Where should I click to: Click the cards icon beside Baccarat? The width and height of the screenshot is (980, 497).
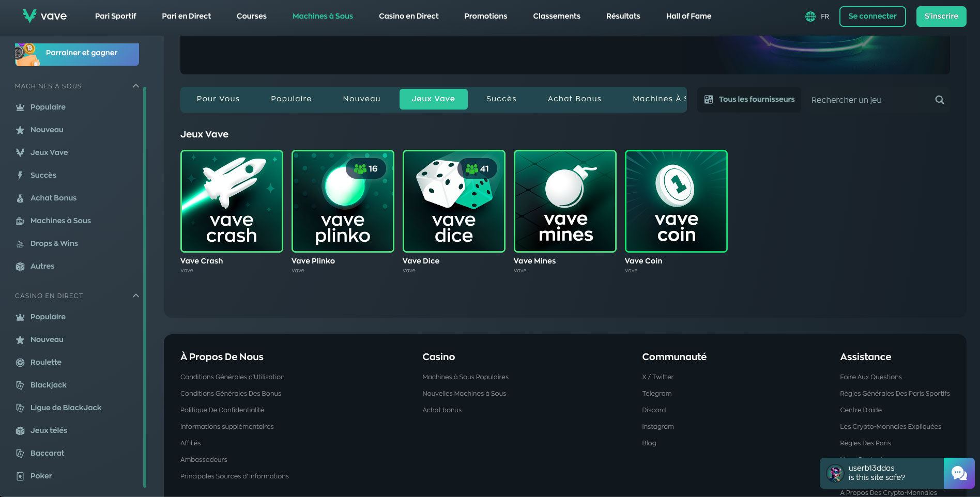coord(20,454)
